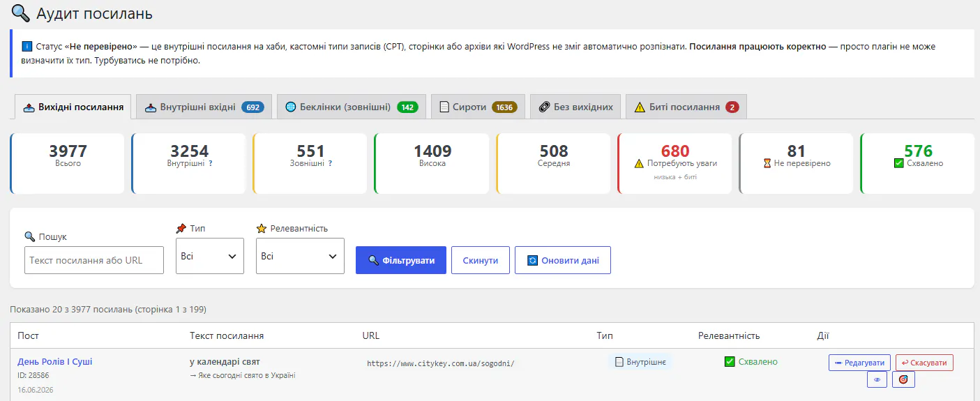
Task: Open the День Ролів І Суші post link
Action: tap(55, 361)
